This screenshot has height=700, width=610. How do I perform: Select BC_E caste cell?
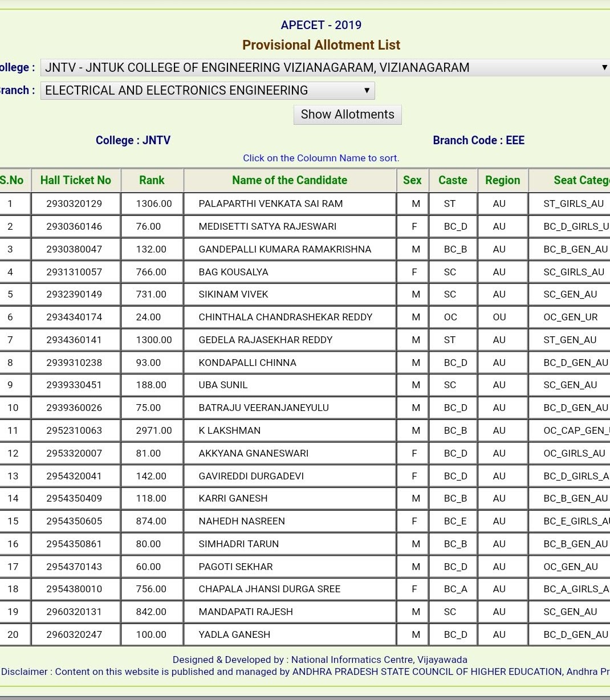(453, 521)
